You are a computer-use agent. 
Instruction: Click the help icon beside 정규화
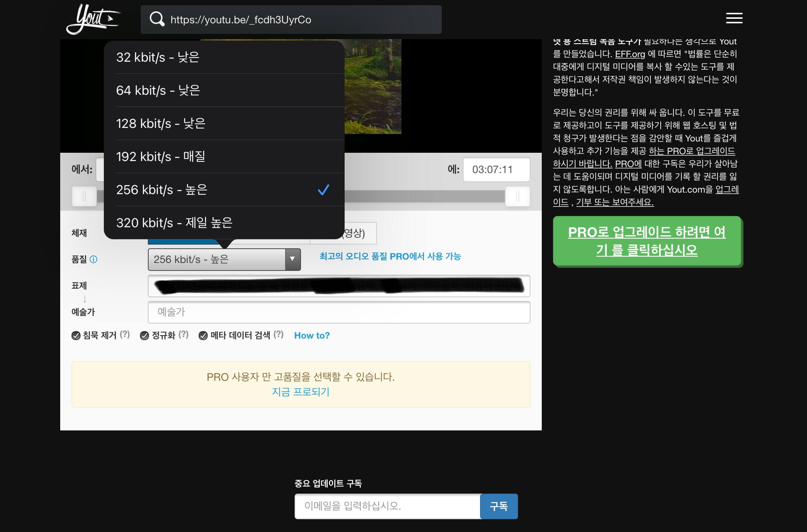184,334
